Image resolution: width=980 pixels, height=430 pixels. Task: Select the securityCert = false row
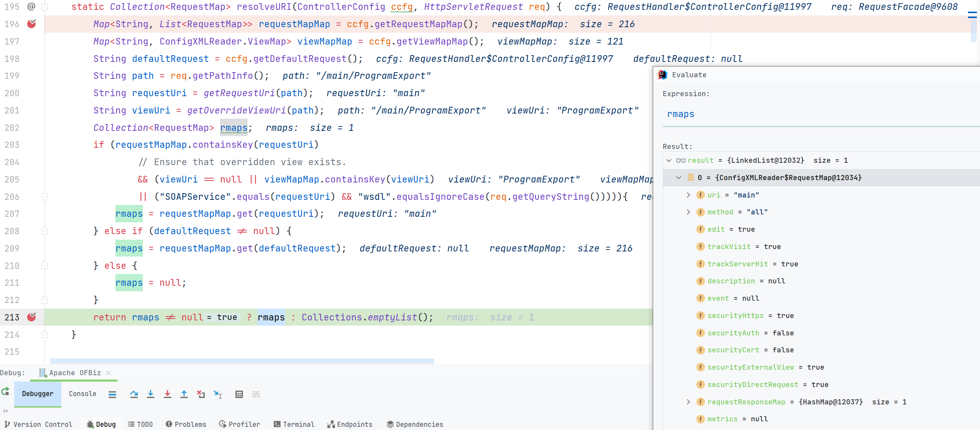coord(821,350)
